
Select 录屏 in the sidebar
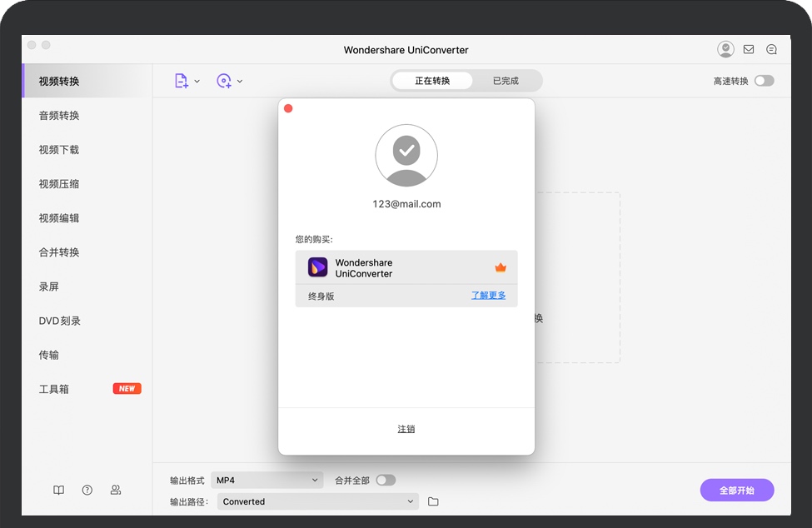(87, 286)
